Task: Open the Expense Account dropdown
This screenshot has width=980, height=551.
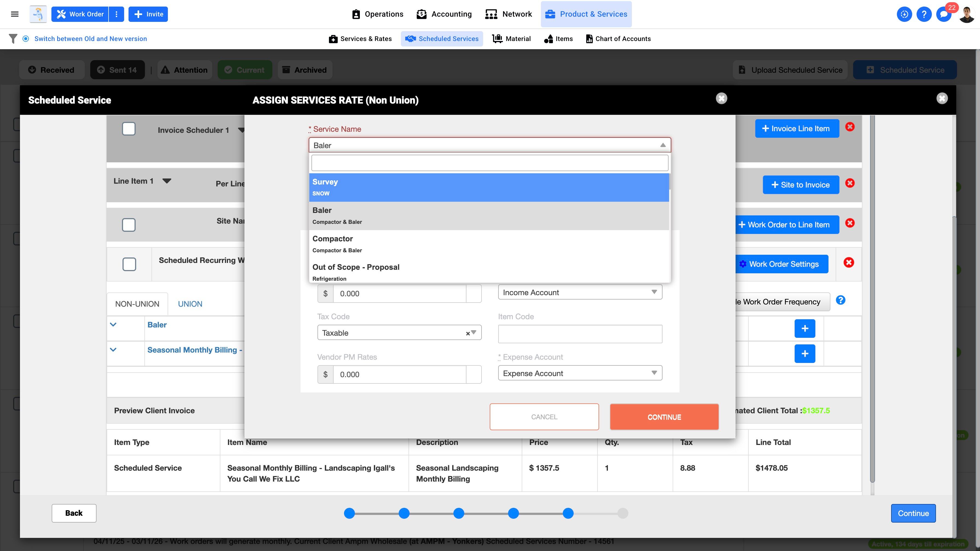Action: coord(580,373)
